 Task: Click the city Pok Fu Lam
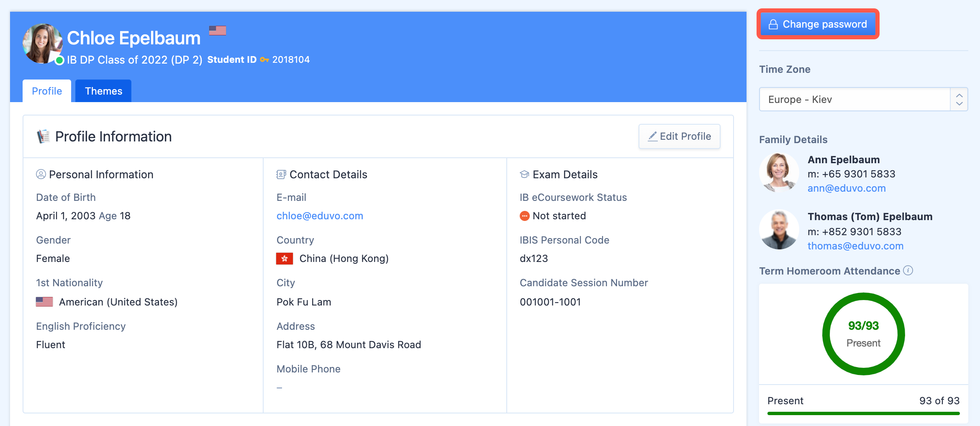[x=304, y=302]
